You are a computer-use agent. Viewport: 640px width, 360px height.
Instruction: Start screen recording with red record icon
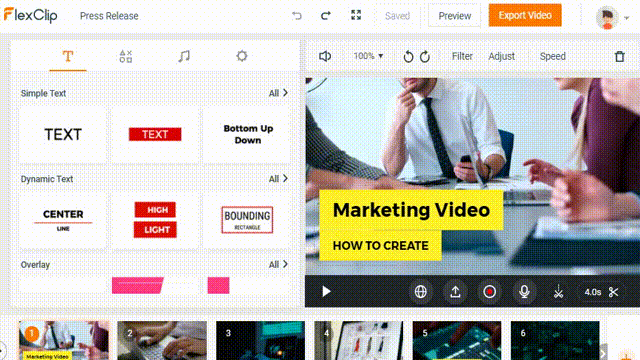489,291
